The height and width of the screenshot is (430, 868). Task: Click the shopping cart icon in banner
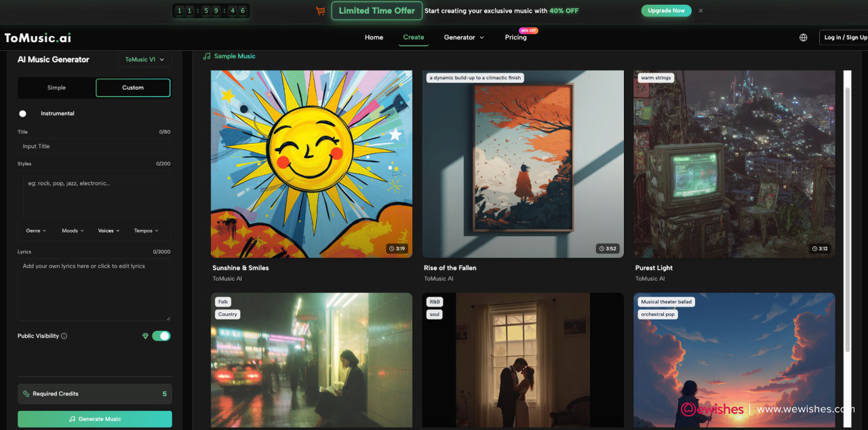click(x=320, y=11)
